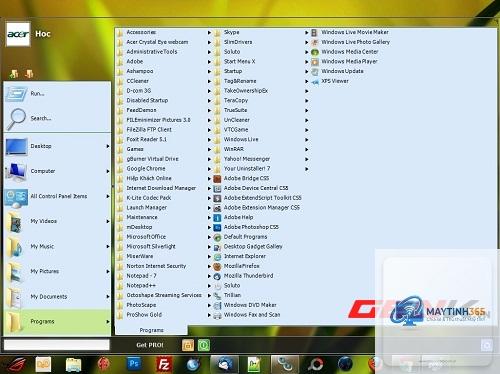Screen dimensions: 500x374
Task: Open Mozilla Thunderbird
Action: 243,276
